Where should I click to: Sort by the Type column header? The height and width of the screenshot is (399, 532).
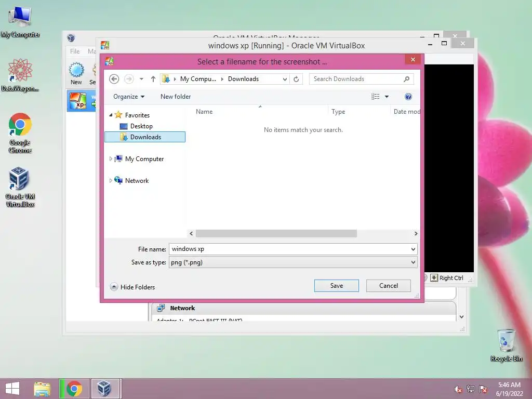[x=338, y=112]
